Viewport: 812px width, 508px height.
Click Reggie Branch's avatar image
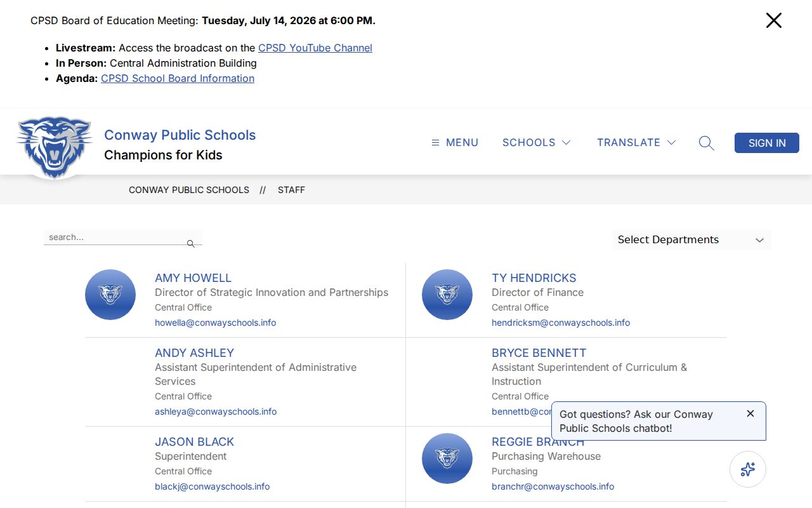coord(447,458)
